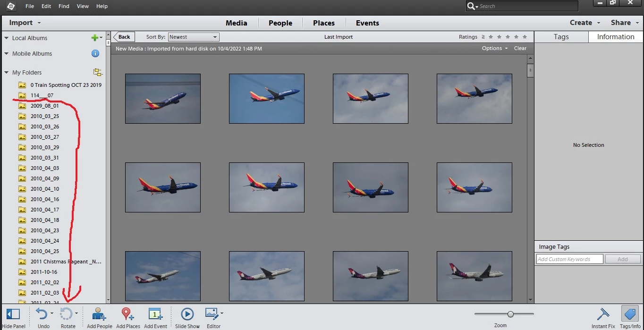
Task: Open the Edit menu
Action: point(46,6)
